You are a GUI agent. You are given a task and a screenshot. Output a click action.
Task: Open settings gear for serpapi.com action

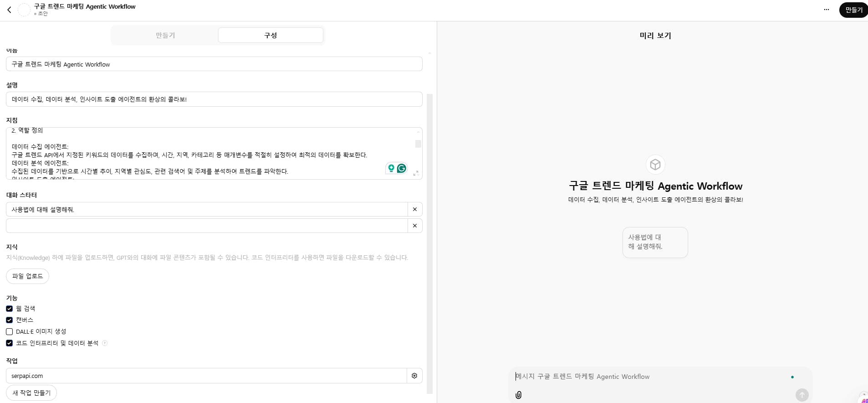click(x=414, y=376)
